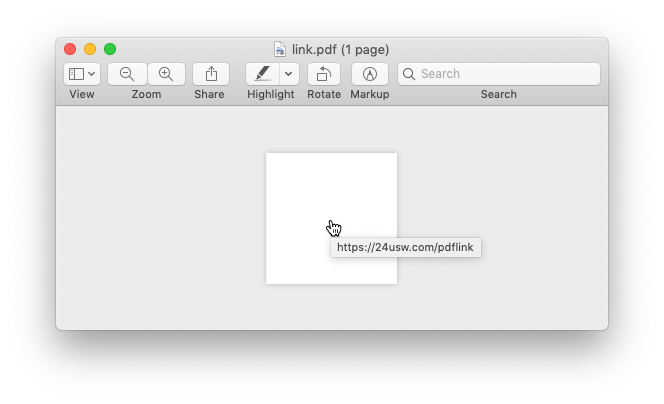Minimize the window with yellow button
This screenshot has width=664, height=404.
tap(90, 49)
